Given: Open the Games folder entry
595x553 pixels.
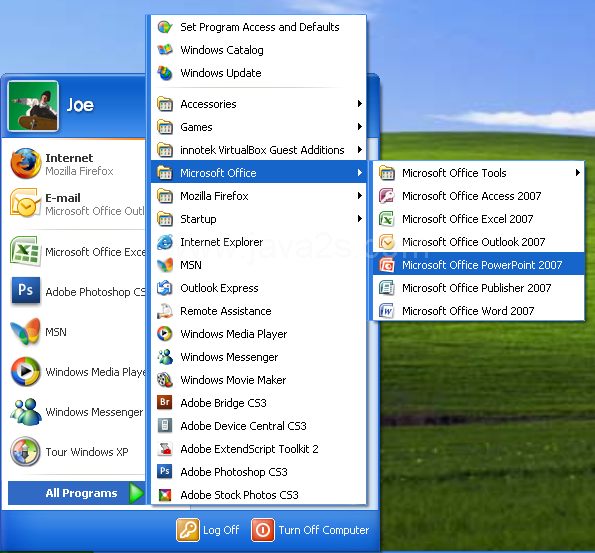Looking at the screenshot, I should click(258, 127).
